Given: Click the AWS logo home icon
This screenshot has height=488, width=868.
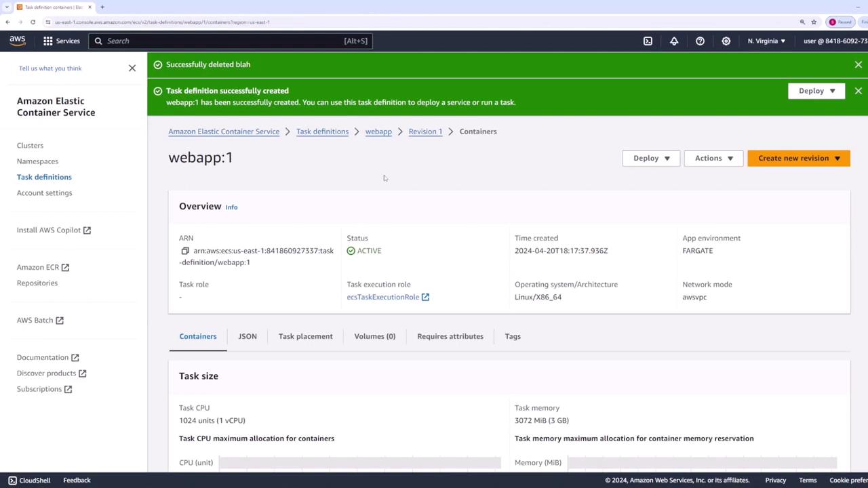Looking at the screenshot, I should click(x=18, y=41).
